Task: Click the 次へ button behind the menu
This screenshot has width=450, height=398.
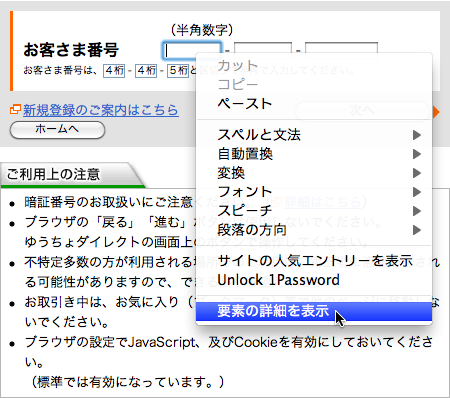Action: [362, 110]
